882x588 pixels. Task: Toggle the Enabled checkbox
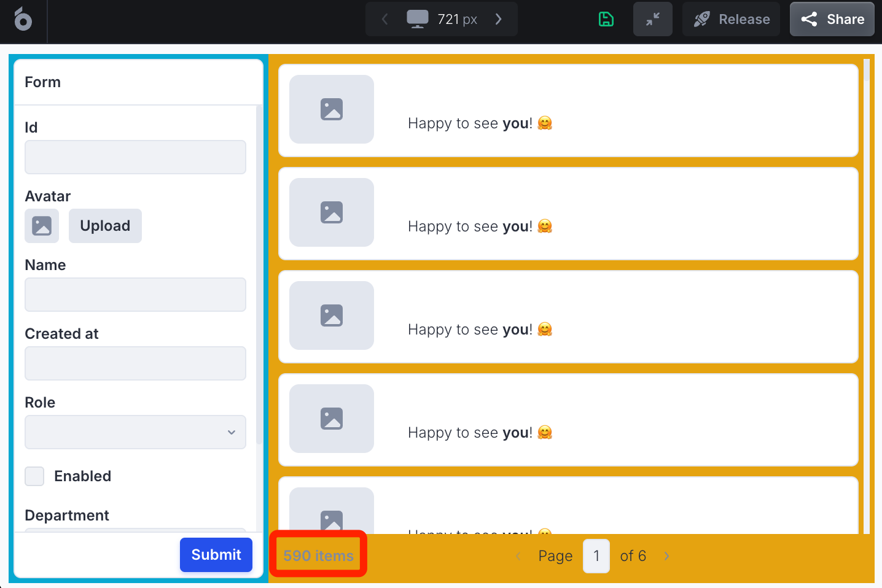pyautogui.click(x=34, y=476)
